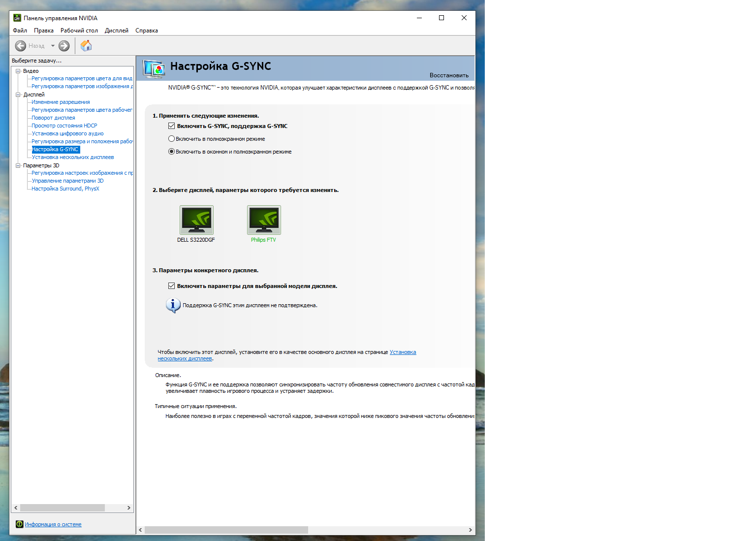Open 'Поворот дисплея' task
Screen dimensions: 756x541
(x=53, y=118)
